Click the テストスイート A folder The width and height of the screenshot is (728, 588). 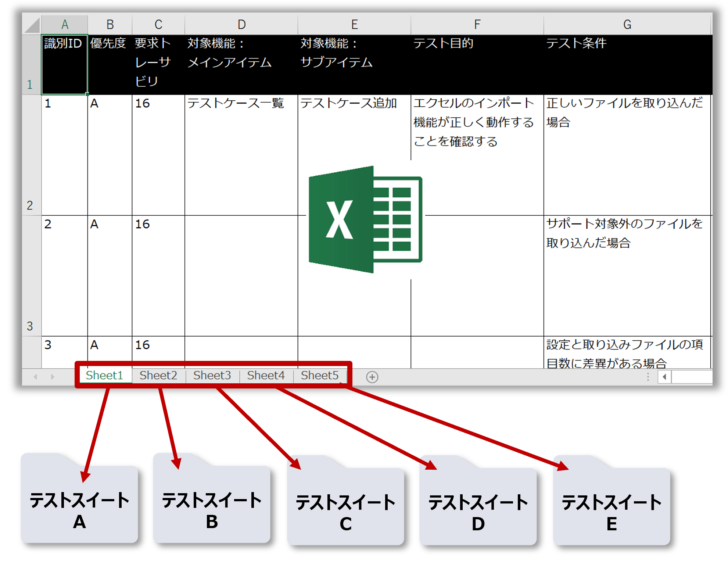click(x=79, y=498)
